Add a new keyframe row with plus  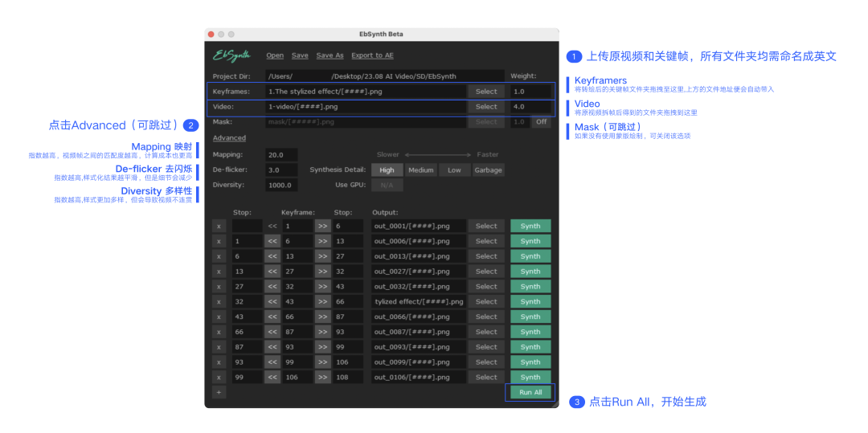coord(219,392)
